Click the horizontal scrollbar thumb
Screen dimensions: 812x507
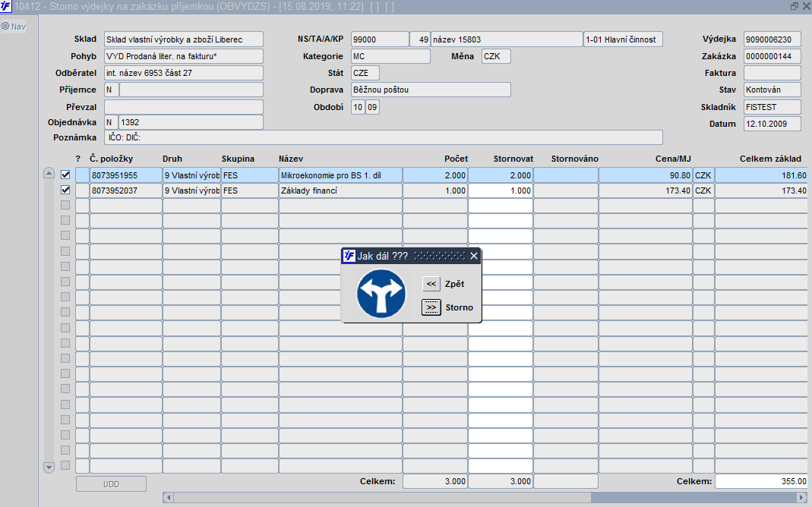click(x=381, y=498)
